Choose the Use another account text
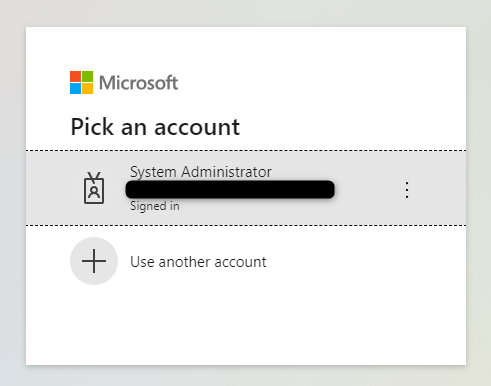Viewport: 491px width, 386px height. coord(198,262)
